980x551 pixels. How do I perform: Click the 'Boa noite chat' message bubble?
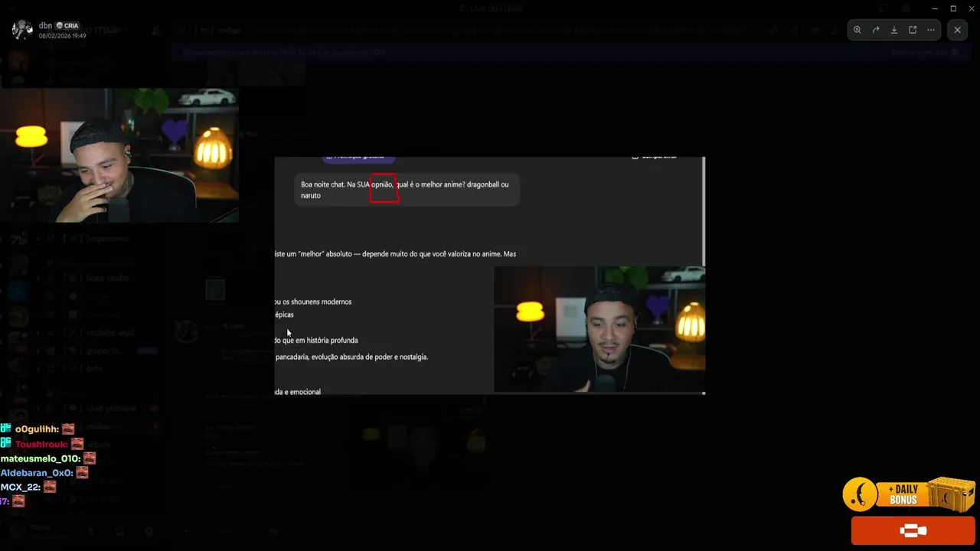[407, 190]
